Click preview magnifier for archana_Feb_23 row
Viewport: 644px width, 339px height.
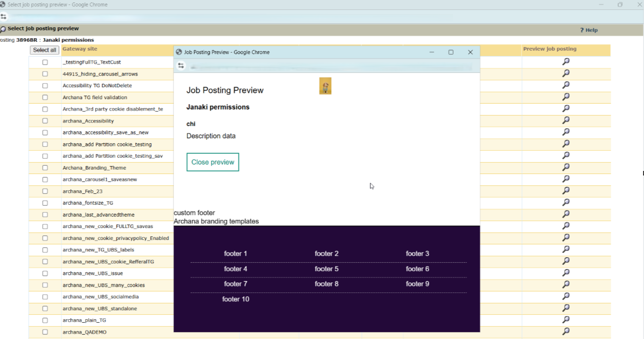coord(566,191)
